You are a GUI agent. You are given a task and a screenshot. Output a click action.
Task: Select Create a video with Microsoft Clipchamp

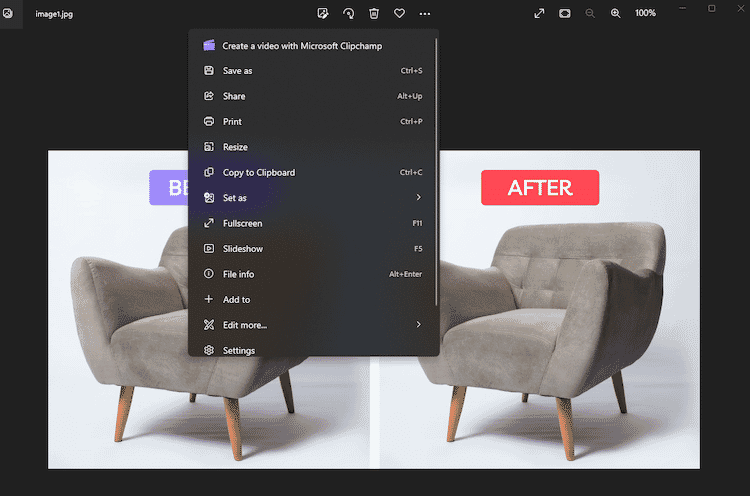[302, 46]
